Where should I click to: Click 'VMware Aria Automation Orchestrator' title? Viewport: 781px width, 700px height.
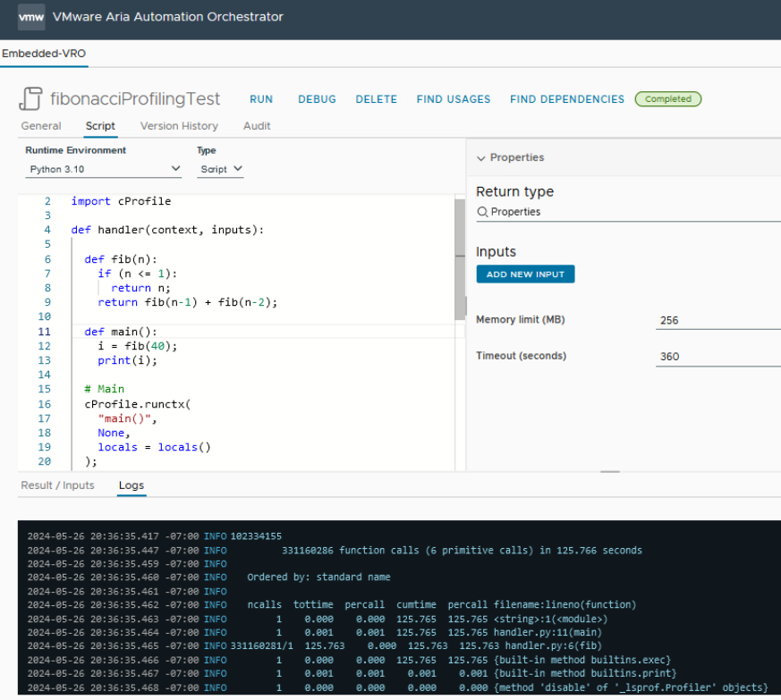168,17
